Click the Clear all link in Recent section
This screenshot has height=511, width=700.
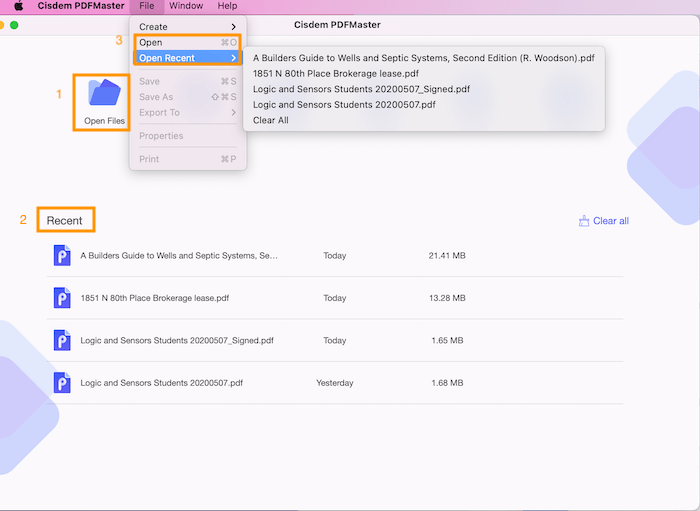tap(611, 221)
